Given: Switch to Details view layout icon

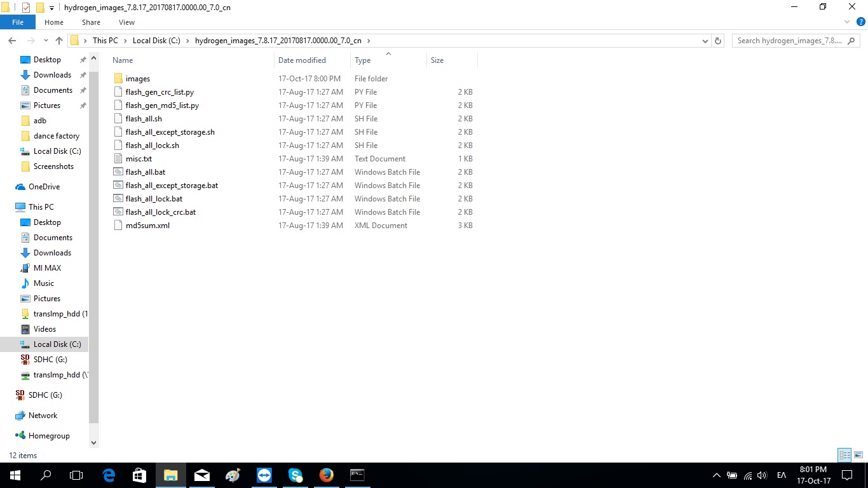Looking at the screenshot, I should [844, 455].
